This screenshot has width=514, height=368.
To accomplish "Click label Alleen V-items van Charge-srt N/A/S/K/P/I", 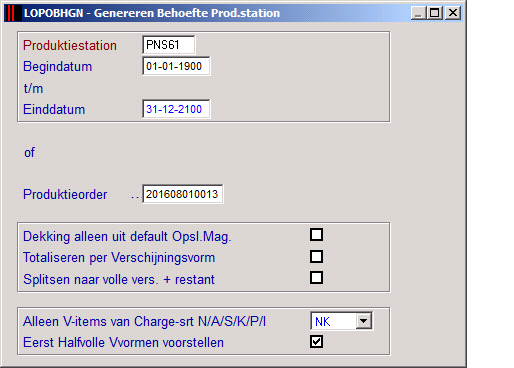I will click(x=144, y=322).
